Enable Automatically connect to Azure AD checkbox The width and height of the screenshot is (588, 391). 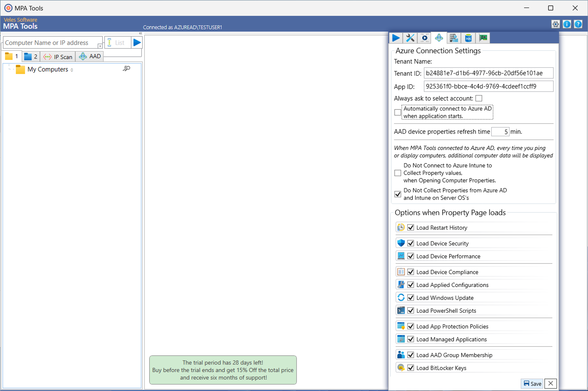(x=398, y=112)
